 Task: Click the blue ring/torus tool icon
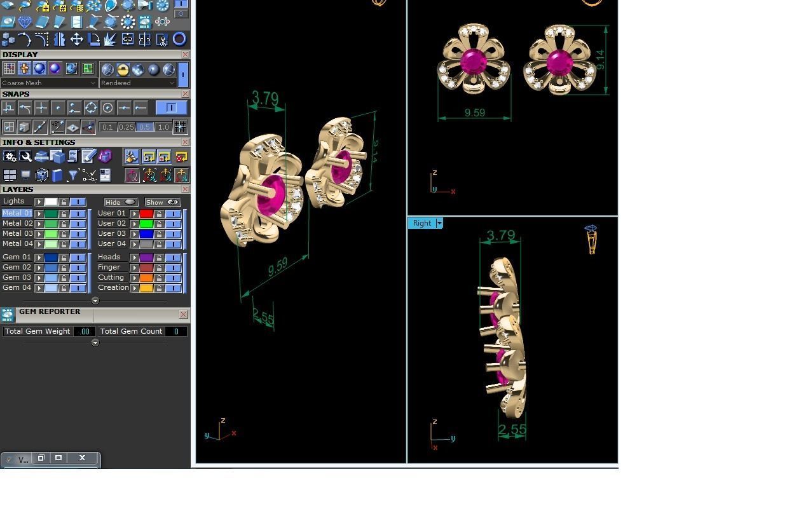[x=179, y=39]
